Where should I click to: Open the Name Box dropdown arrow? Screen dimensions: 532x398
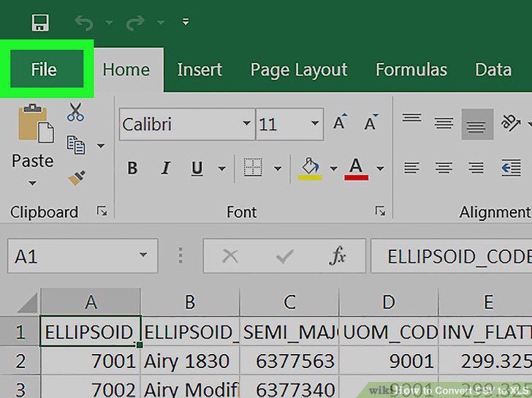coord(143,255)
